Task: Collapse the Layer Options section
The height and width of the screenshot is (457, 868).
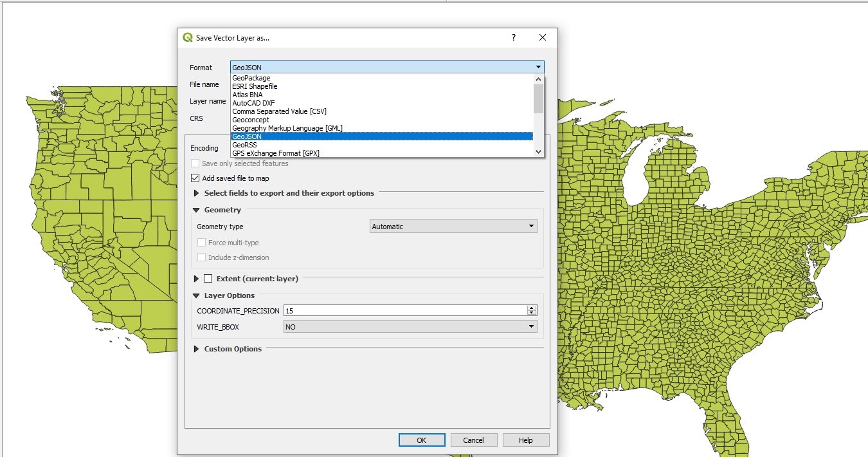Action: [197, 295]
